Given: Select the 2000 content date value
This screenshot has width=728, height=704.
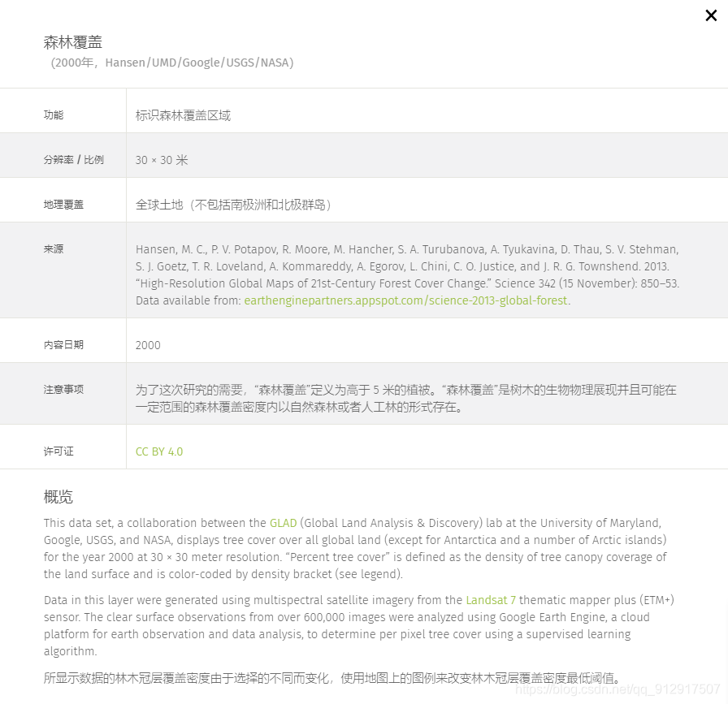Looking at the screenshot, I should pos(148,345).
